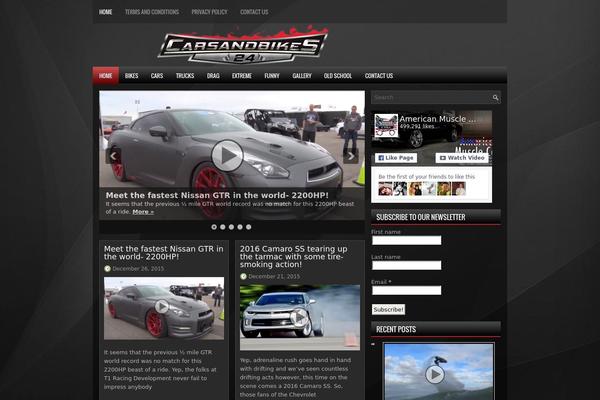Go to previous slide with left arrow
Viewport: 600px width, 400px height.
coord(113,156)
